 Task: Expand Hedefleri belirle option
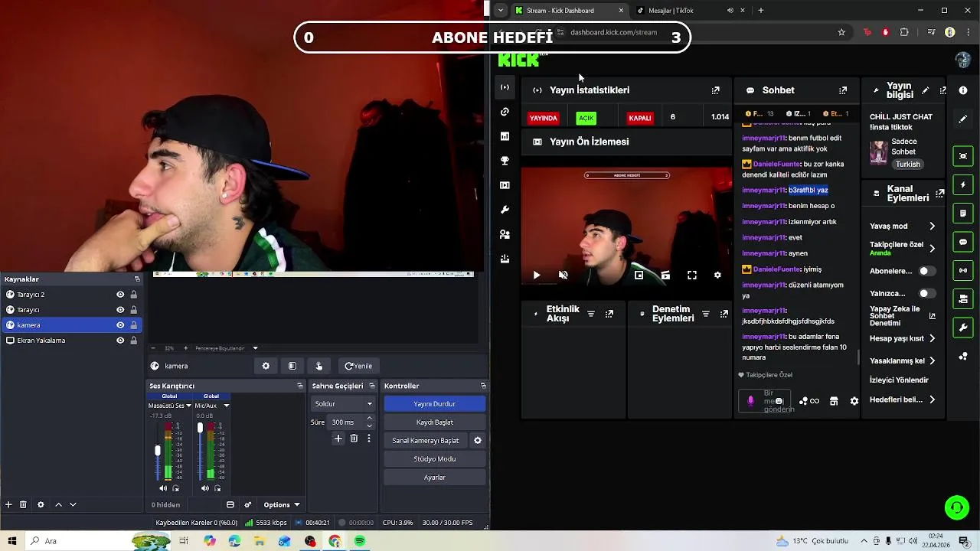point(932,399)
